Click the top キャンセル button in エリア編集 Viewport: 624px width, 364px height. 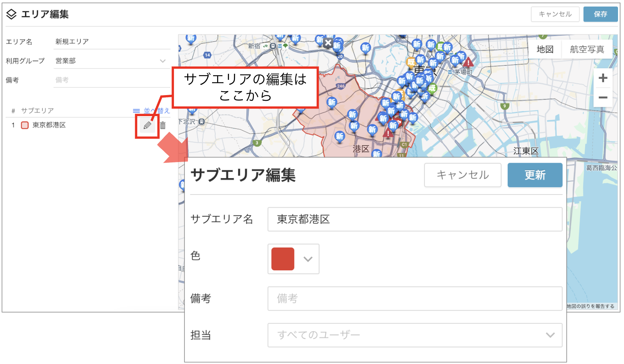tap(555, 14)
